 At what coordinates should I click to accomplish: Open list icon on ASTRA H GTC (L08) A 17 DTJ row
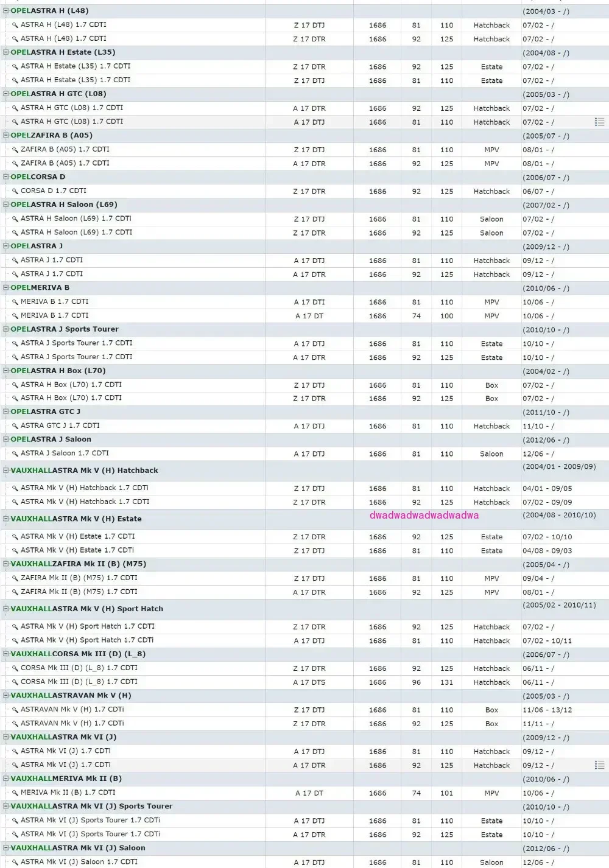[x=600, y=122]
